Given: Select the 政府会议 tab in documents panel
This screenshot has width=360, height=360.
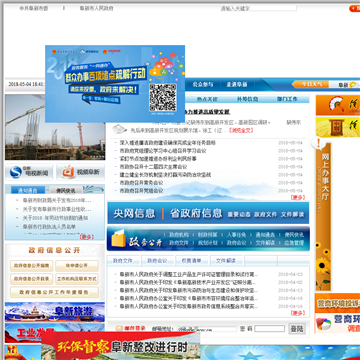Looking at the screenshot, I should [157, 261].
